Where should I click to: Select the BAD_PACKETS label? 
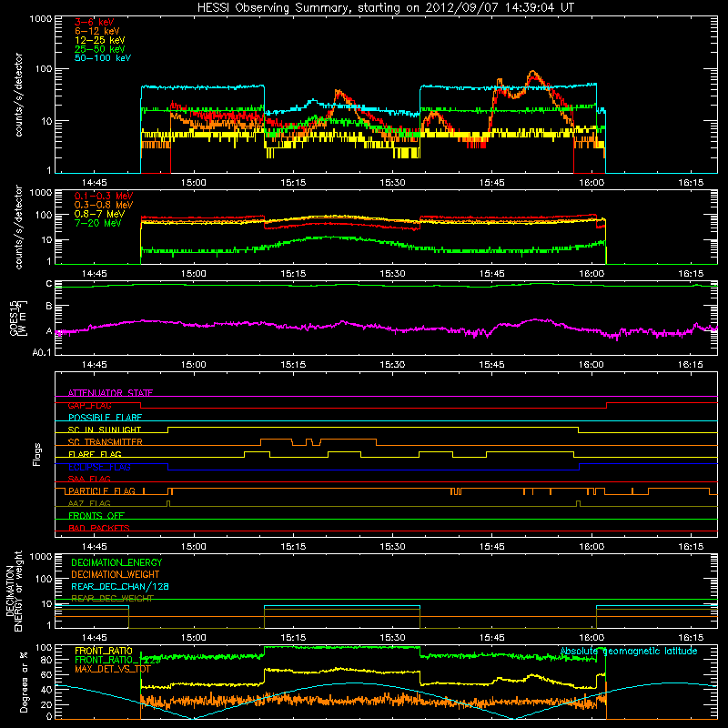click(x=99, y=528)
